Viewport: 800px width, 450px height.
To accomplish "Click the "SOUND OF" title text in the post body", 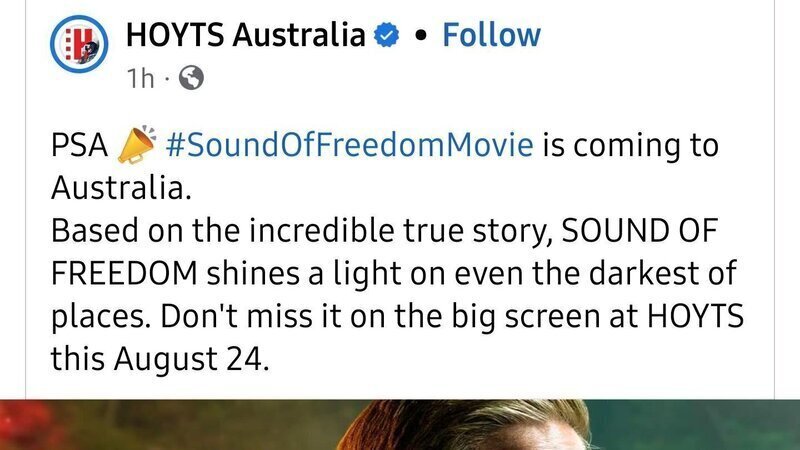I will click(x=648, y=231).
